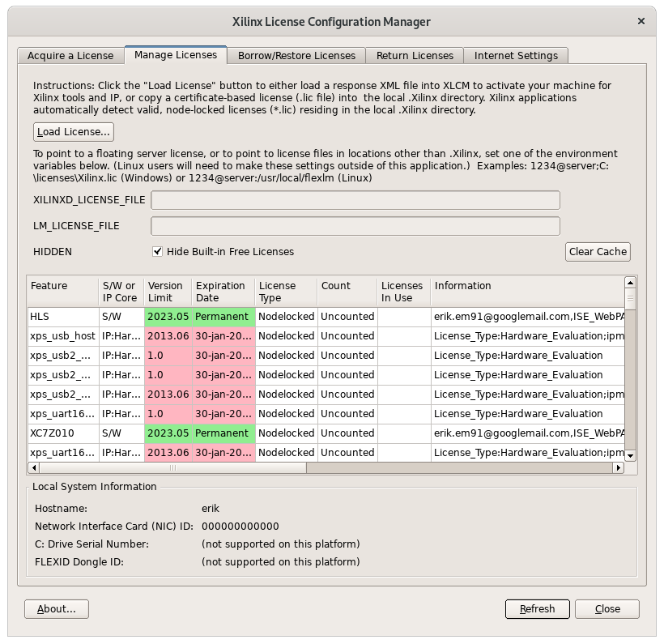Click HLS row's Nodelocked cell
The image size is (664, 644).
(x=287, y=317)
